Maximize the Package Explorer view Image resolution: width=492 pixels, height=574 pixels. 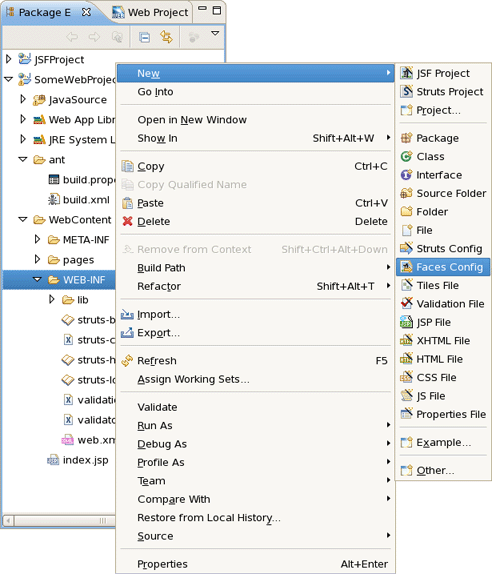(217, 10)
